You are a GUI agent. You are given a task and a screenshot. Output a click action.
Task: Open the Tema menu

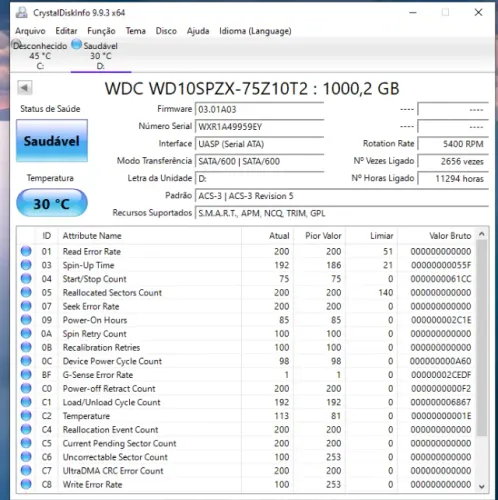pyautogui.click(x=136, y=31)
